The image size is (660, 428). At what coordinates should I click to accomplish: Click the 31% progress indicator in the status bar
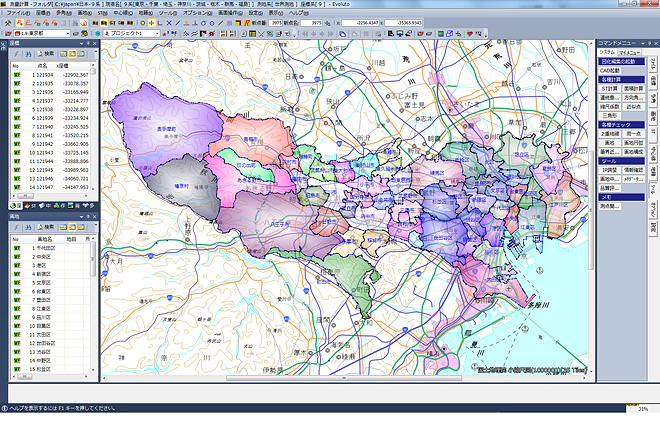(x=643, y=409)
